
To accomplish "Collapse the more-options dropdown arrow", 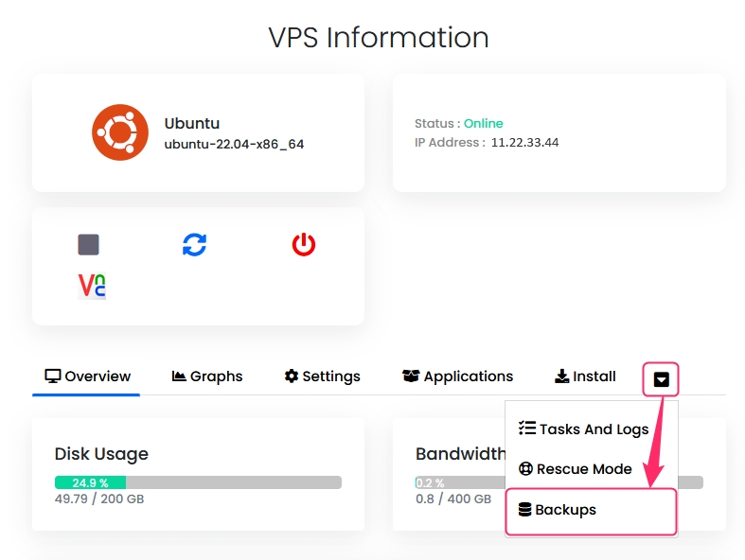I will [x=662, y=379].
